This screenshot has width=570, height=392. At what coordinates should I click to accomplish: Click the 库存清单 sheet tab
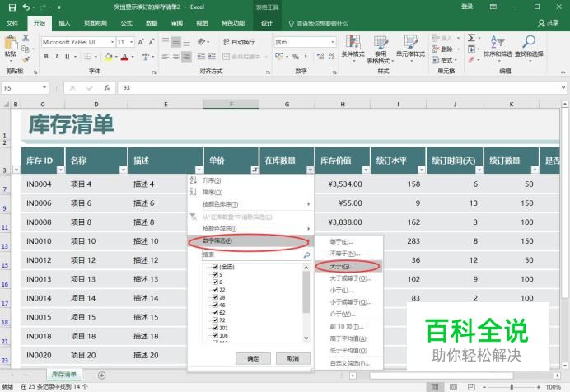coord(64,375)
